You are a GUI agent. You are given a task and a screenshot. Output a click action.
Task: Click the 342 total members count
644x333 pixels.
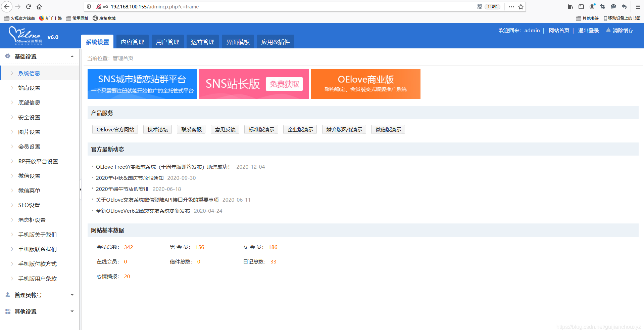129,247
